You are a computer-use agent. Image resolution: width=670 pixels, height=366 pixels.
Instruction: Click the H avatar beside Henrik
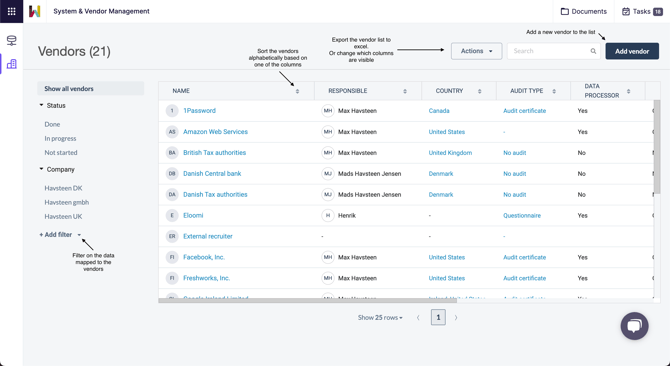(x=328, y=216)
